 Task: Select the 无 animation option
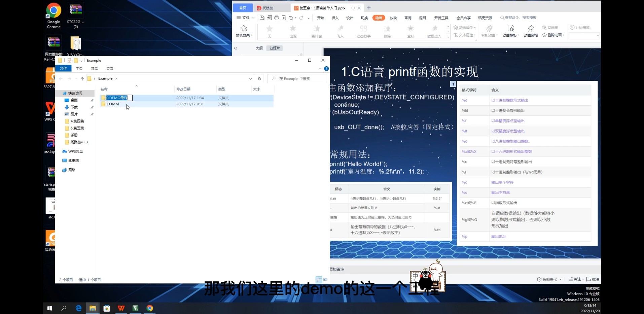(269, 32)
